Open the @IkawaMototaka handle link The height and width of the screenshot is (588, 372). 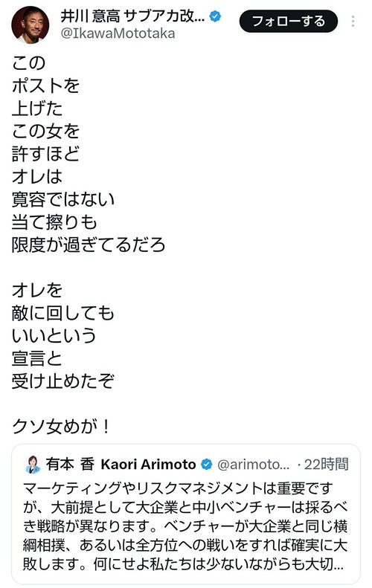[118, 33]
